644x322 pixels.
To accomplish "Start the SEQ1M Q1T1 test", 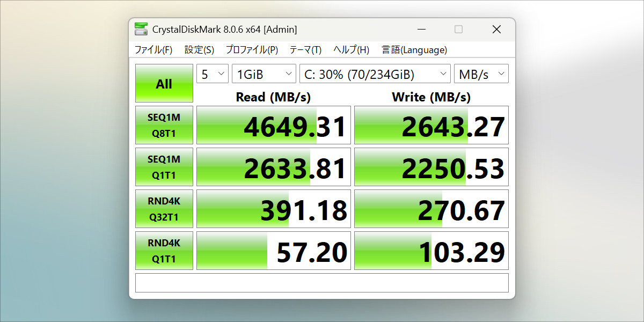I will point(164,167).
